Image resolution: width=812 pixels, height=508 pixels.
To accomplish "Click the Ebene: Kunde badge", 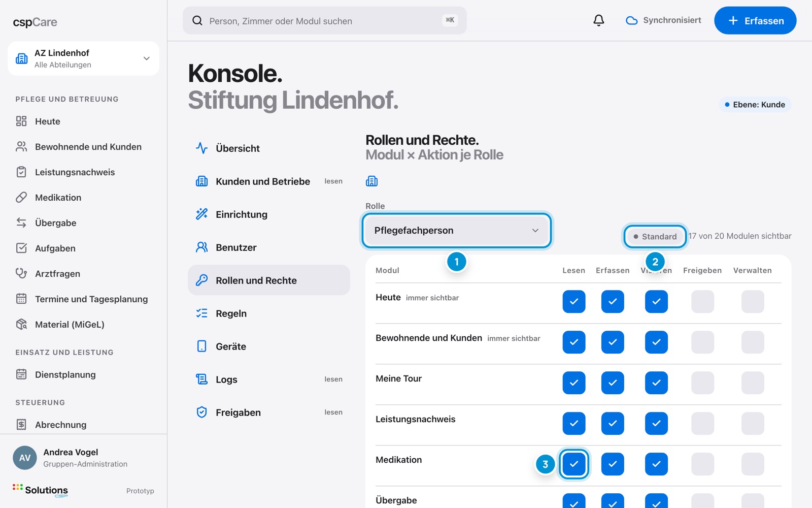I will pos(755,105).
